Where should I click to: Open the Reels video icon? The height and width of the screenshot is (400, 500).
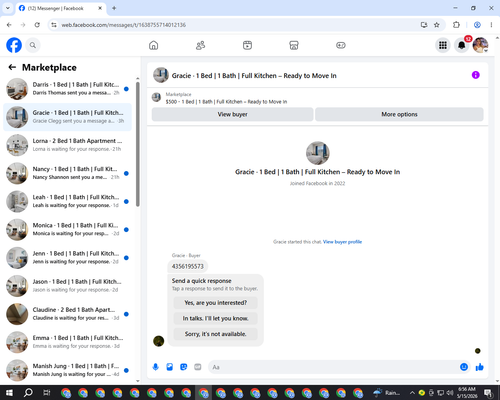pos(247,45)
